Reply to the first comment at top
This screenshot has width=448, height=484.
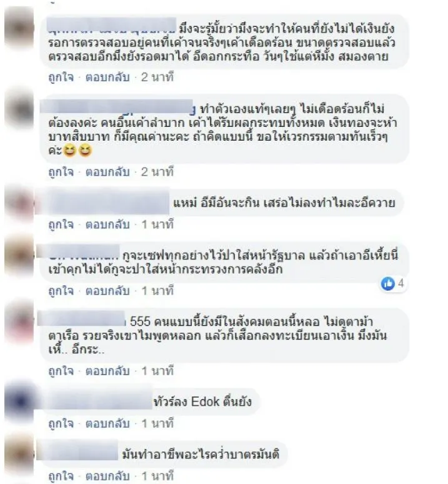pos(107,77)
